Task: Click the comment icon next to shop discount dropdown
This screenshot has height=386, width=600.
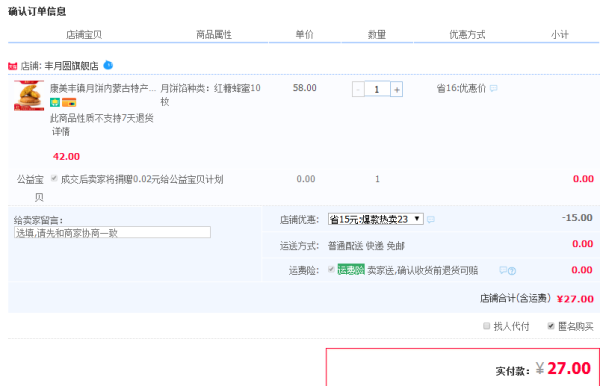Action: [x=431, y=220]
